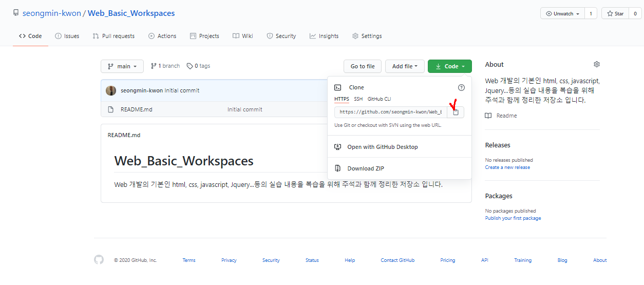The height and width of the screenshot is (285, 644).
Task: Open footer API link
Action: pyautogui.click(x=485, y=260)
